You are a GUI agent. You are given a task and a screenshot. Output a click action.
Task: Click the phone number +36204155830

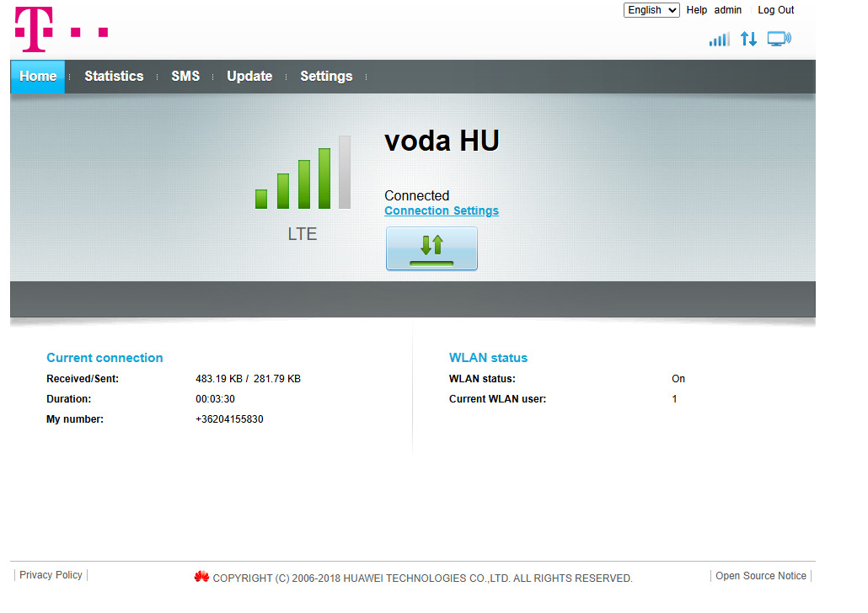point(229,419)
